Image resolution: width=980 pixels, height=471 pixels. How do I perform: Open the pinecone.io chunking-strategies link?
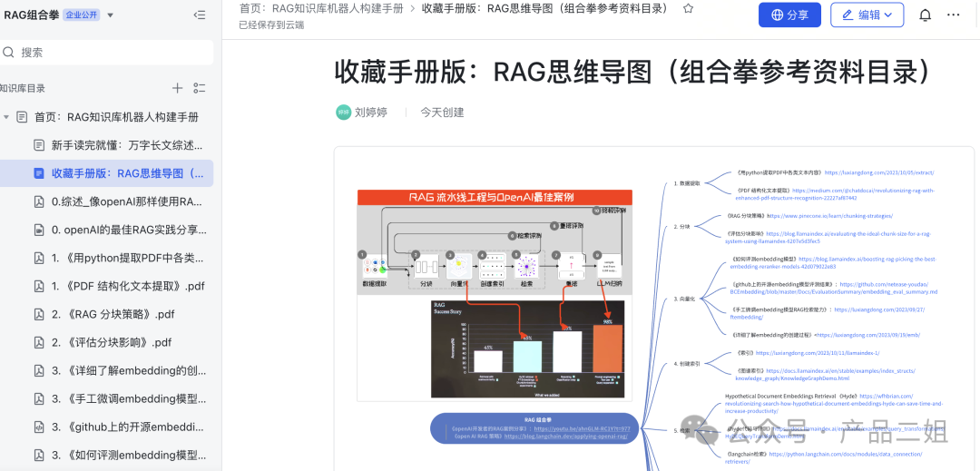(830, 215)
